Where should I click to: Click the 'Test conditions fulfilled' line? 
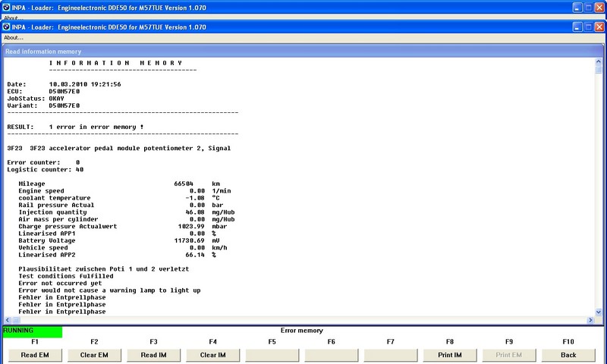pos(66,276)
